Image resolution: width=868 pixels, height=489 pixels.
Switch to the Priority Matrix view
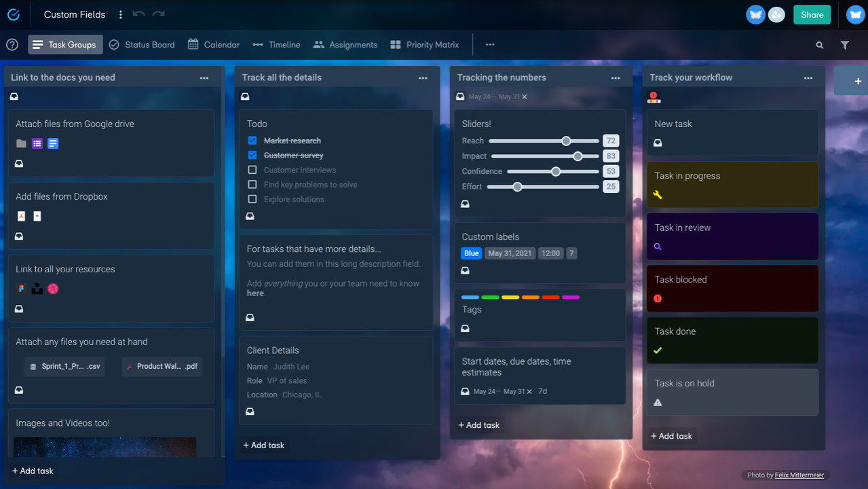pyautogui.click(x=425, y=45)
